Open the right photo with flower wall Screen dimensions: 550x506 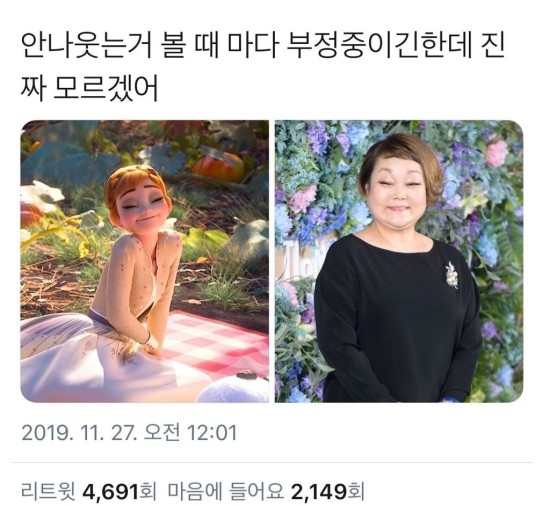pos(399,261)
